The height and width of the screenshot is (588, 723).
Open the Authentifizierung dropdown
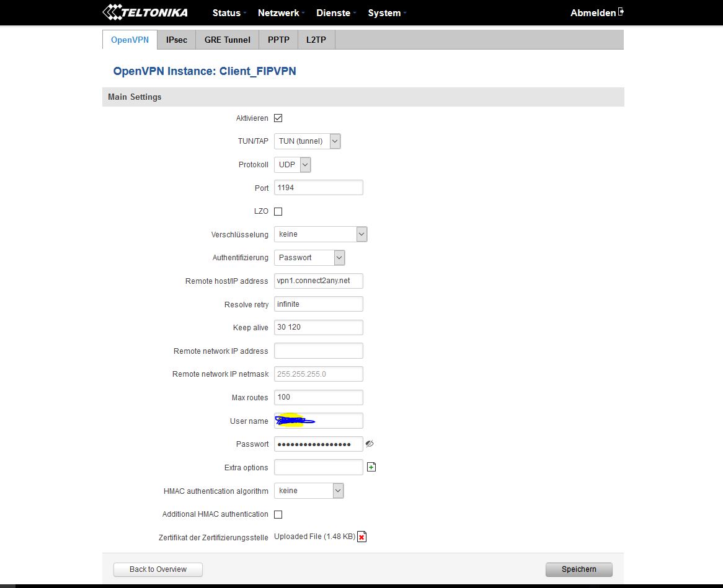point(309,258)
